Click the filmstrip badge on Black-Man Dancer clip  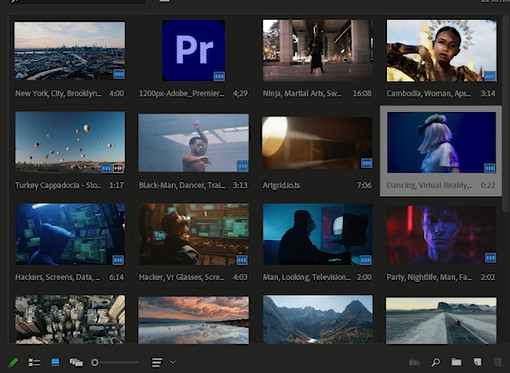coord(242,166)
